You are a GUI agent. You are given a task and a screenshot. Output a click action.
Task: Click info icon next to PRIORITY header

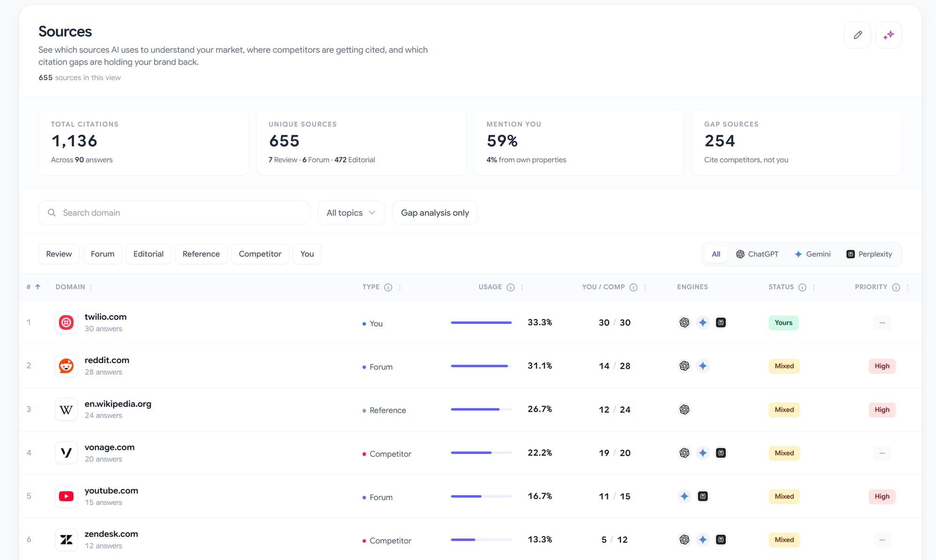896,287
